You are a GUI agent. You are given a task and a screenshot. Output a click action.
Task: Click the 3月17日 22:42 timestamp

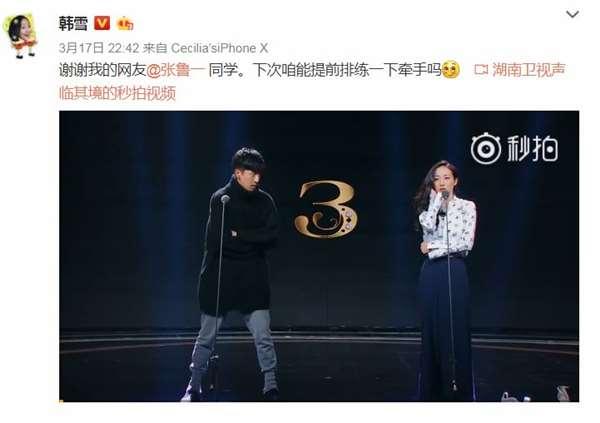(x=99, y=48)
